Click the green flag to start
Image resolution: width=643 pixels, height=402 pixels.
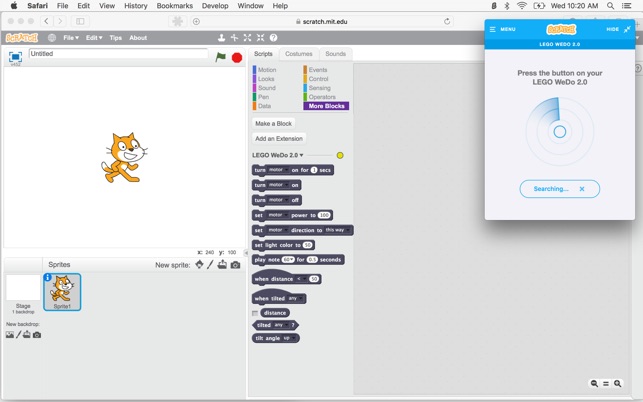tap(221, 57)
